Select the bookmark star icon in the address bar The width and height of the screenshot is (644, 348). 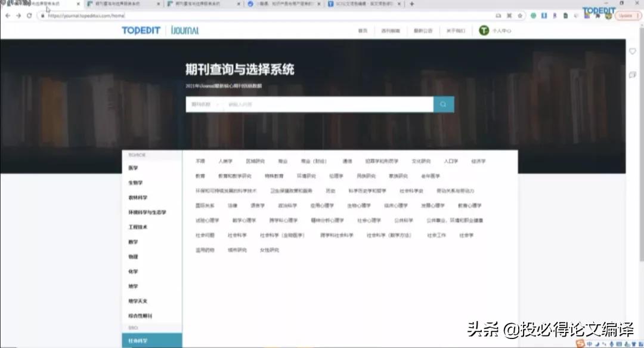[x=521, y=16]
